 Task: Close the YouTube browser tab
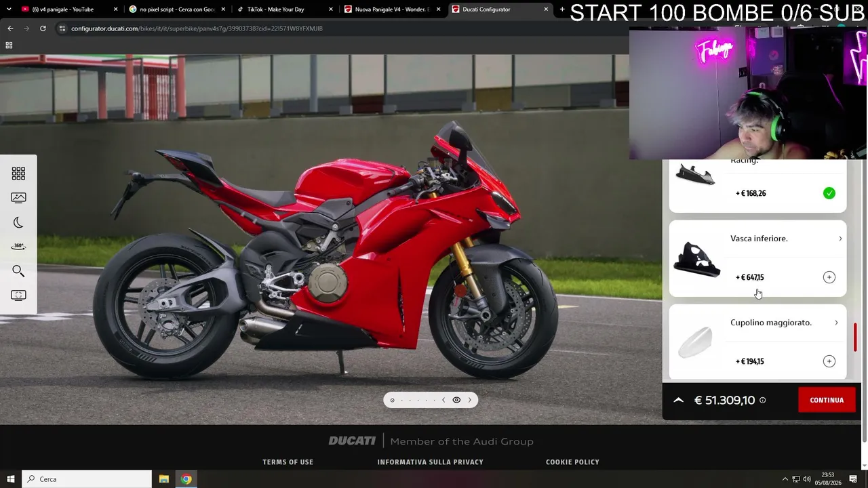click(x=115, y=9)
